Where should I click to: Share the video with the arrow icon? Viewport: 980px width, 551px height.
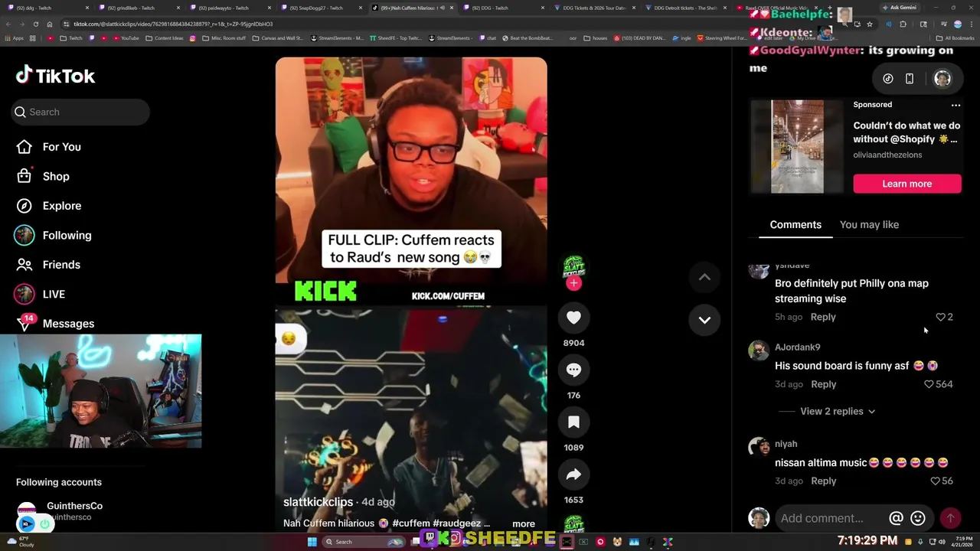click(573, 474)
